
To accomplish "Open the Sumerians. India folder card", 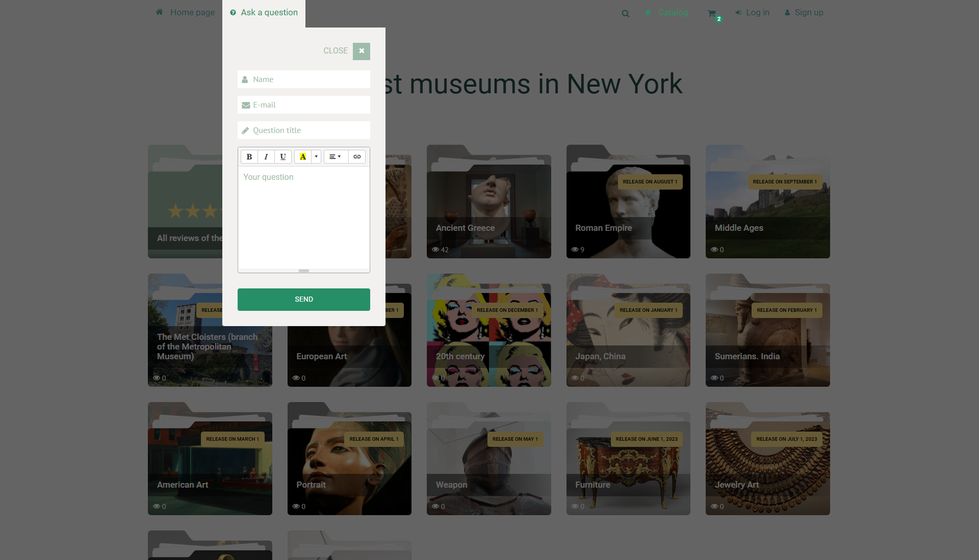I will pos(767,330).
